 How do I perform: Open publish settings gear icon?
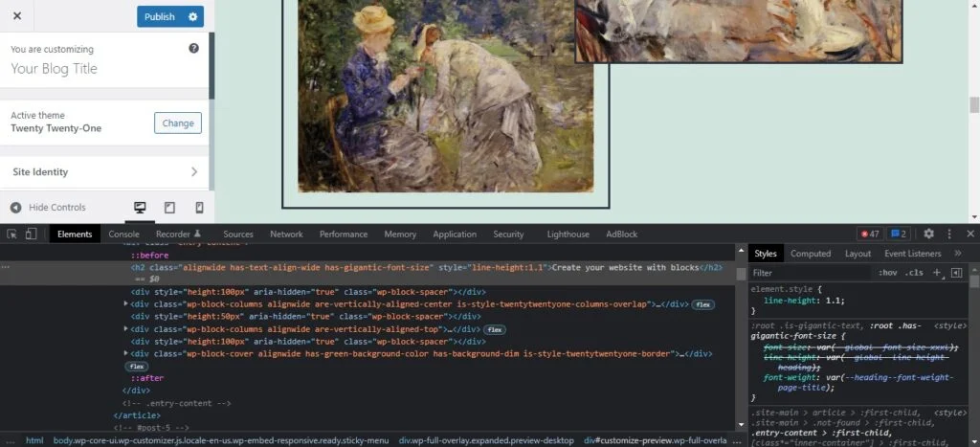pyautogui.click(x=192, y=17)
